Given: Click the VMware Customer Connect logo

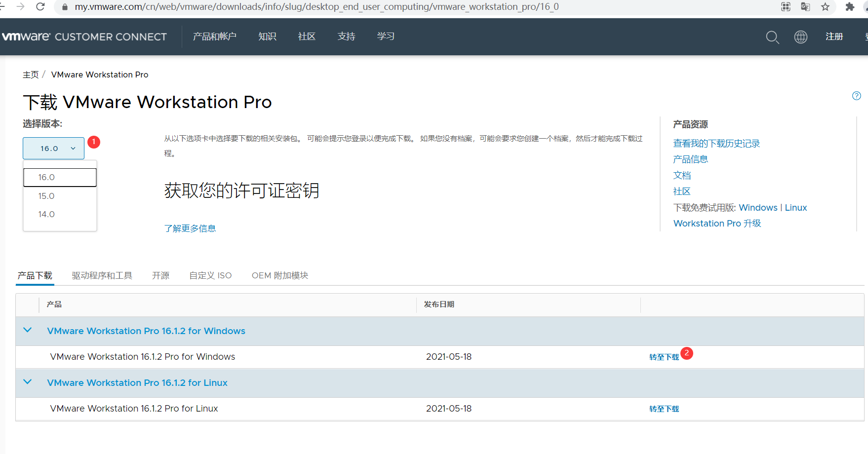Looking at the screenshot, I should coord(84,37).
